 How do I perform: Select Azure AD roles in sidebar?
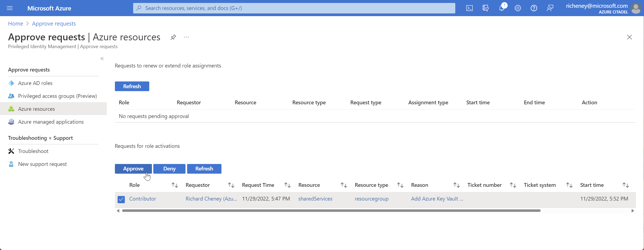pyautogui.click(x=35, y=83)
